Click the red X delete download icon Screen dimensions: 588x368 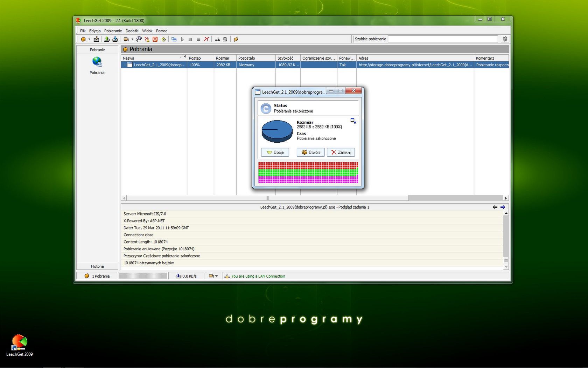click(x=206, y=39)
